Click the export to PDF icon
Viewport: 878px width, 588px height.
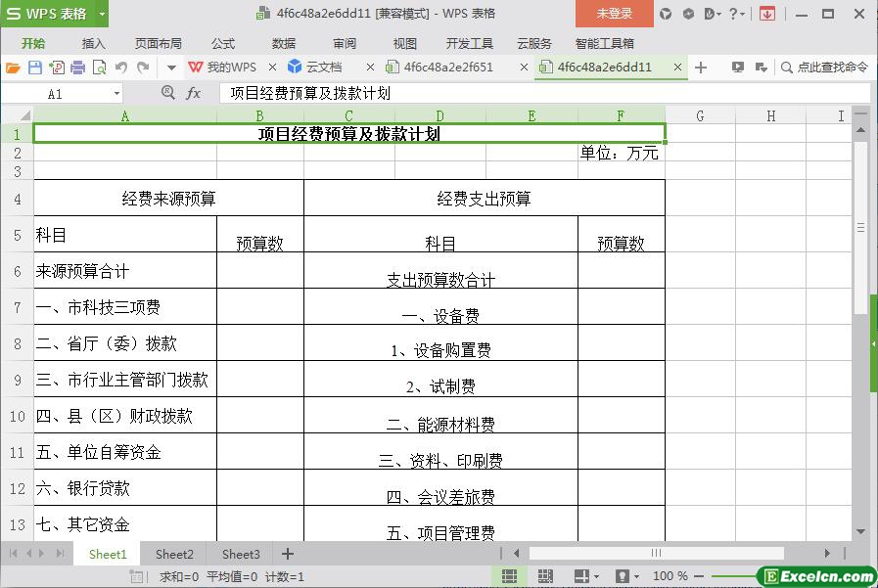[x=57, y=68]
